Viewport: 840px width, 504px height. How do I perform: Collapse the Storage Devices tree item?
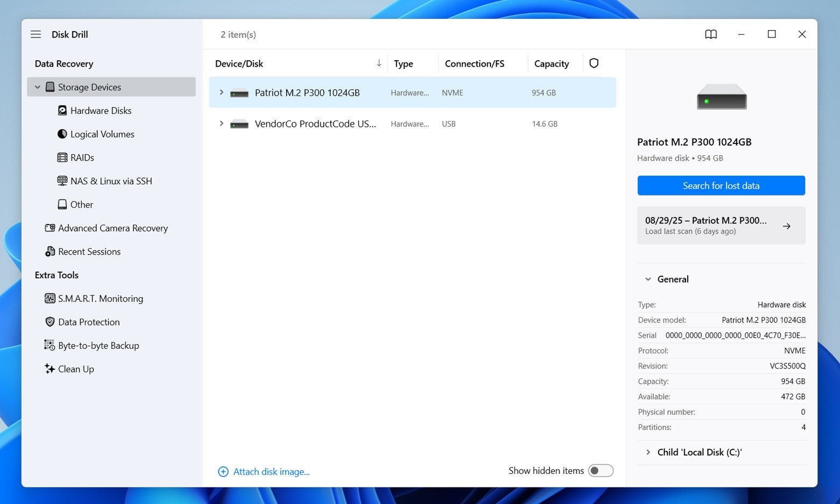(x=38, y=87)
